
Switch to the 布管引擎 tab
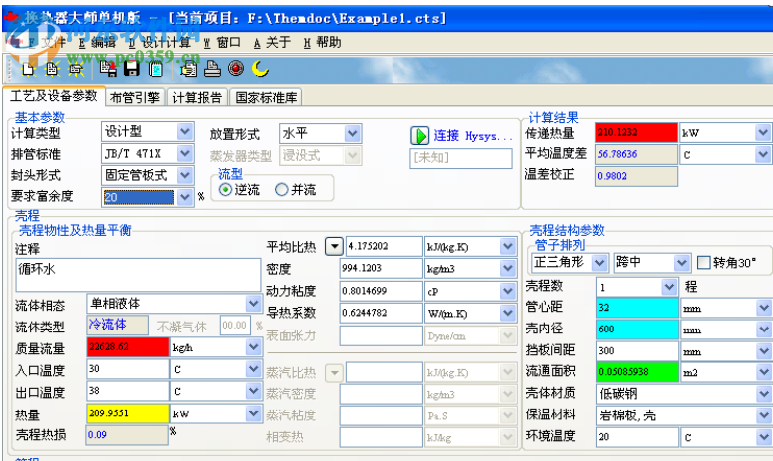135,98
